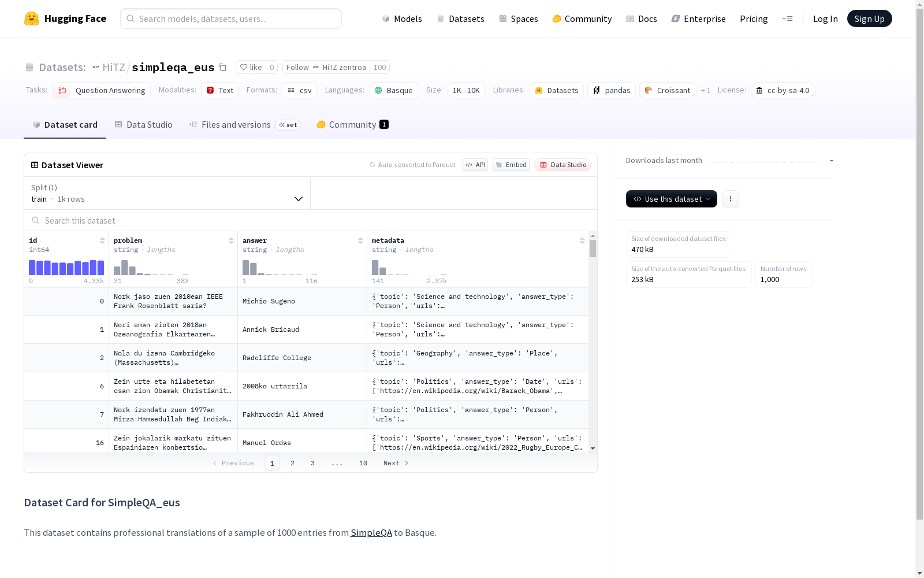Open the Enterprise page

(x=699, y=18)
